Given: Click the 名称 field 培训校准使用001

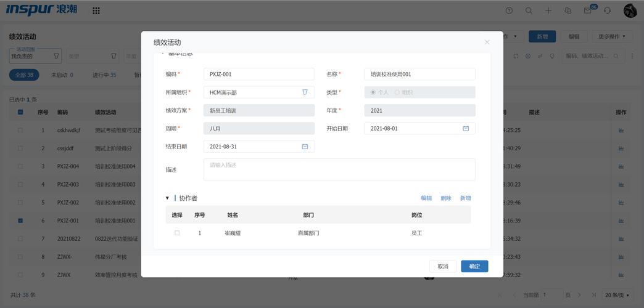Looking at the screenshot, I should tap(419, 75).
